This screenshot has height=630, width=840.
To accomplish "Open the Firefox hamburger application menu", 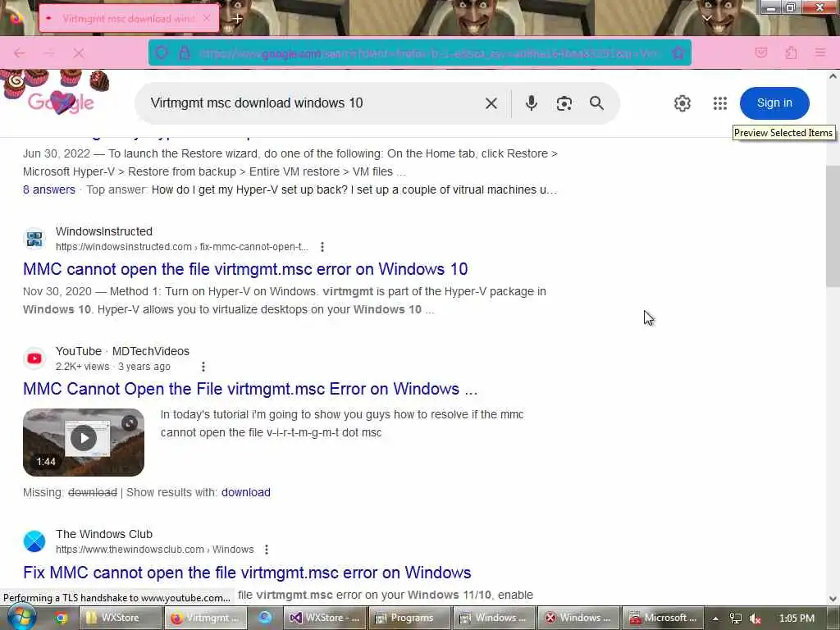I will click(x=820, y=52).
